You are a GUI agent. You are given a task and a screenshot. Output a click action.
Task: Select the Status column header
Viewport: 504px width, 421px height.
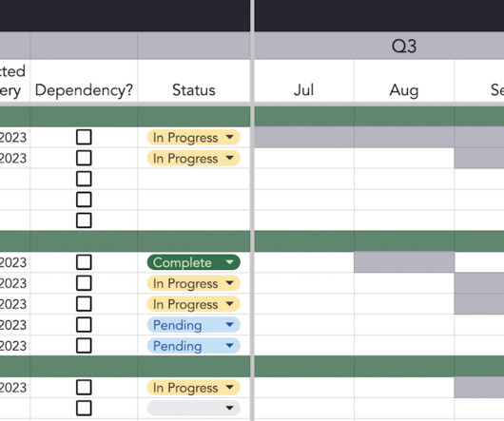pos(194,90)
